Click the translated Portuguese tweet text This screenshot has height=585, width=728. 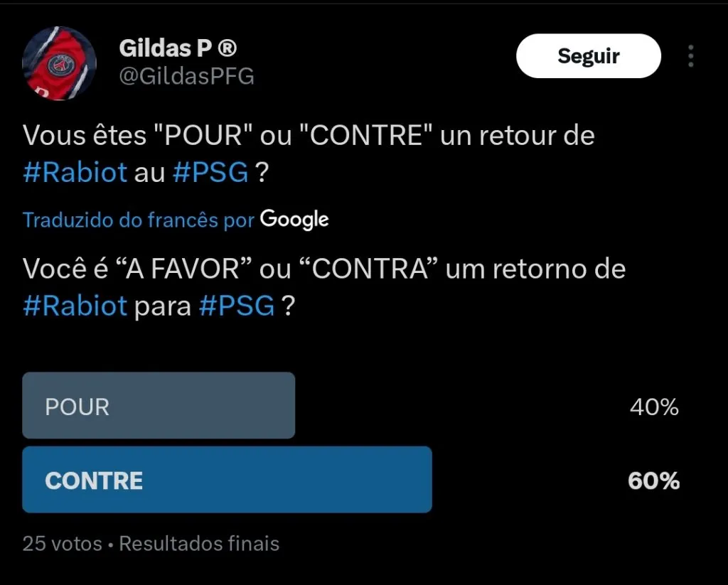tap(324, 269)
